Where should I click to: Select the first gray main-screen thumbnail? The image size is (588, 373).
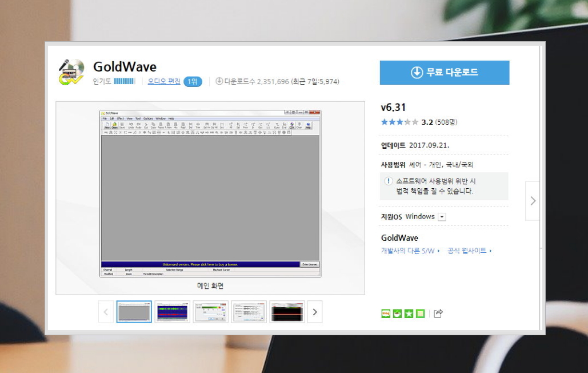pos(134,312)
